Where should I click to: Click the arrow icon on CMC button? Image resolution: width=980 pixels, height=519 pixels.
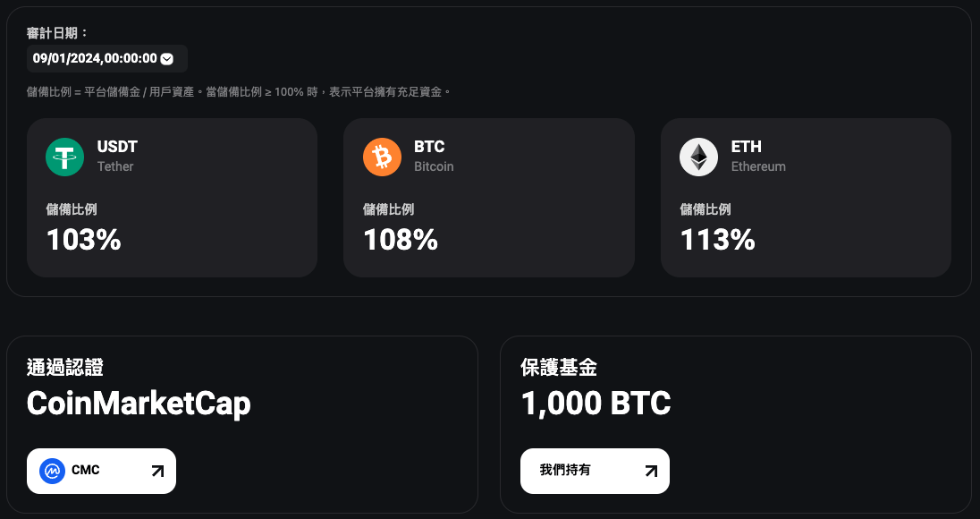(157, 471)
